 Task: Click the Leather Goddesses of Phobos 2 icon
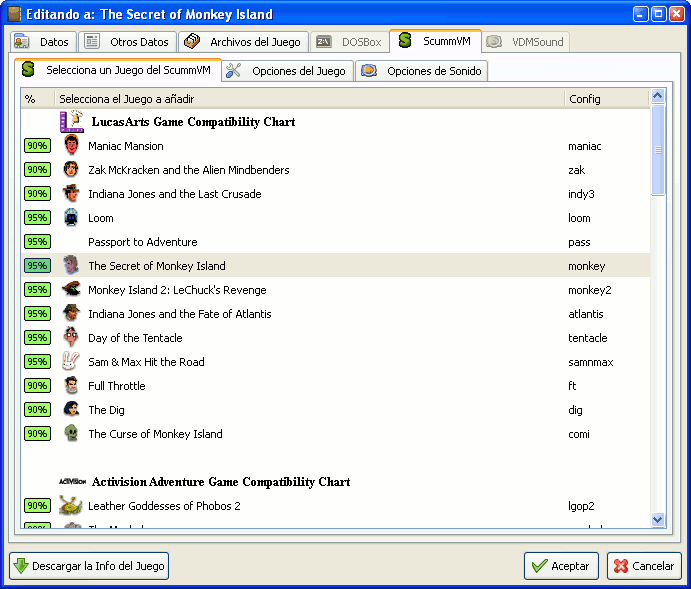coord(71,505)
